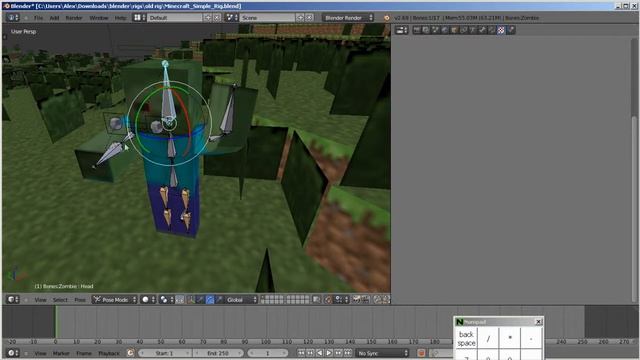
Task: Add a new screen layout next to Default
Action: (x=208, y=18)
